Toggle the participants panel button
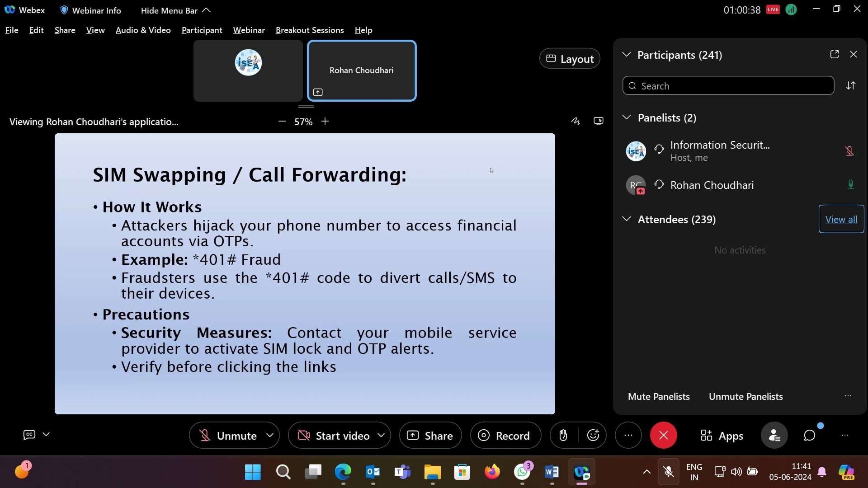The width and height of the screenshot is (868, 488). click(x=774, y=436)
